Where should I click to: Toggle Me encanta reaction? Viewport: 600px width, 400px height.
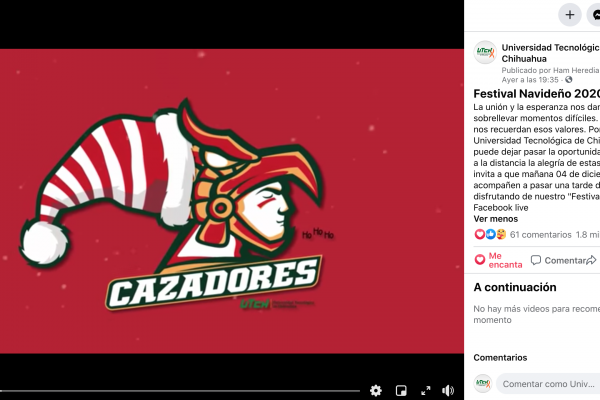coord(498,260)
